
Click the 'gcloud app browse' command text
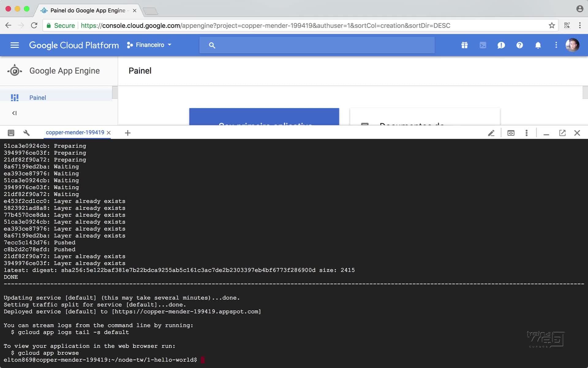click(48, 353)
